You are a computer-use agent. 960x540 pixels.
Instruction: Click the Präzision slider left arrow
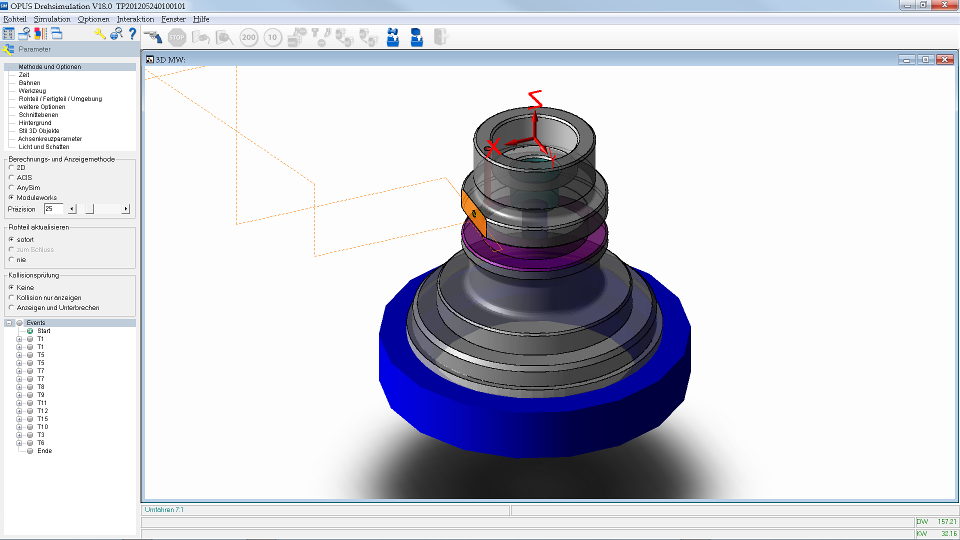[x=72, y=209]
